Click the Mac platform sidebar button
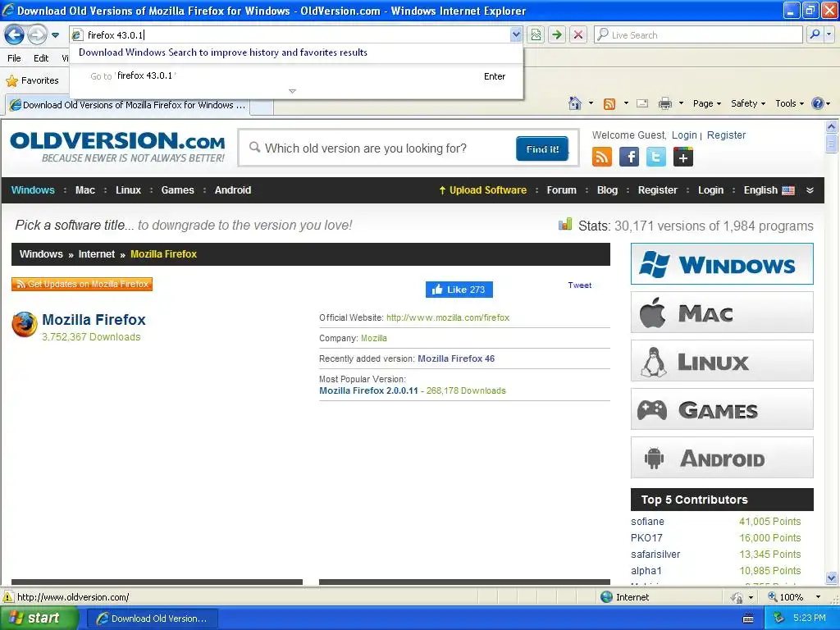840x630 pixels. point(722,313)
